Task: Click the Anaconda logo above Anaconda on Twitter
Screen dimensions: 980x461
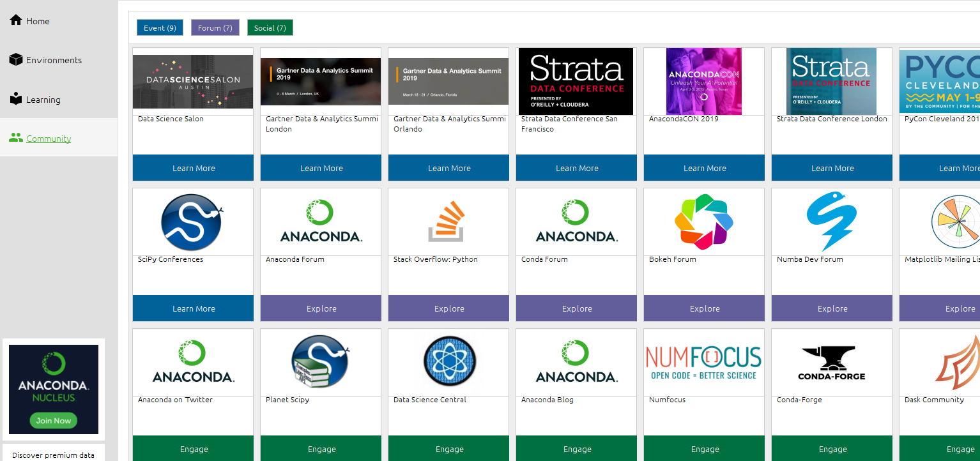Action: coord(193,361)
